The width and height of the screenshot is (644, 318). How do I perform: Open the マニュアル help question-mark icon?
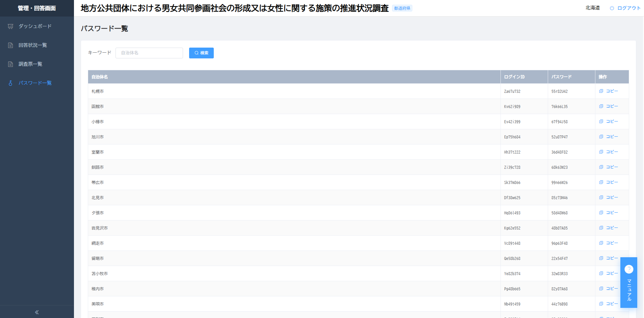click(629, 269)
